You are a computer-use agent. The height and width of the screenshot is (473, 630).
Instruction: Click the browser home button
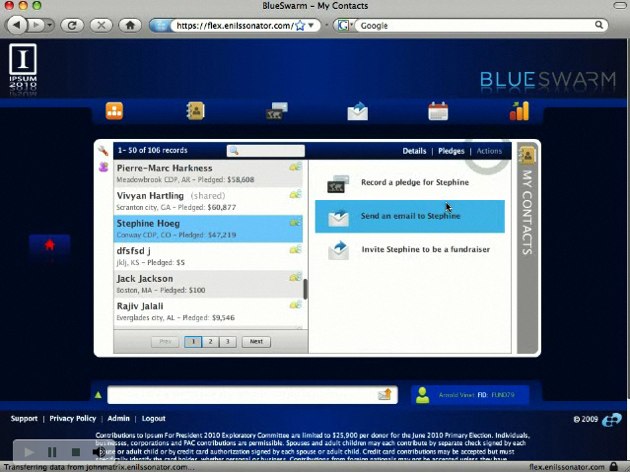click(131, 24)
